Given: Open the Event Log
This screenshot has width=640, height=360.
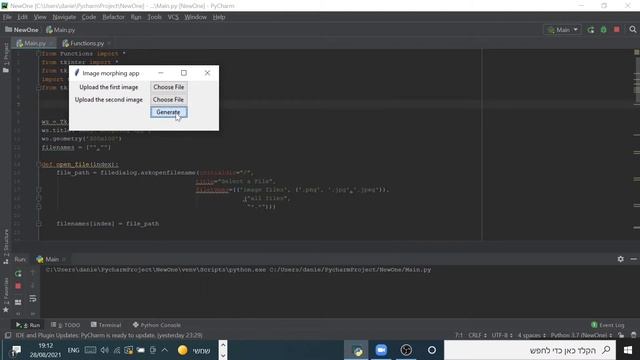Looking at the screenshot, I should pyautogui.click(x=608, y=325).
